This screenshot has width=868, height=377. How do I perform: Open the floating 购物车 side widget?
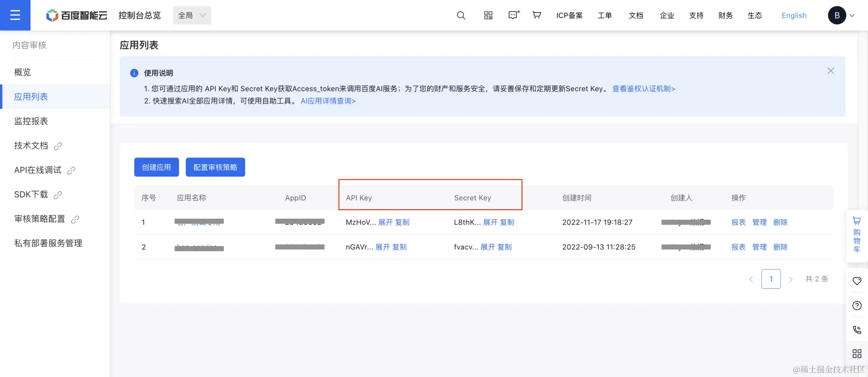857,236
